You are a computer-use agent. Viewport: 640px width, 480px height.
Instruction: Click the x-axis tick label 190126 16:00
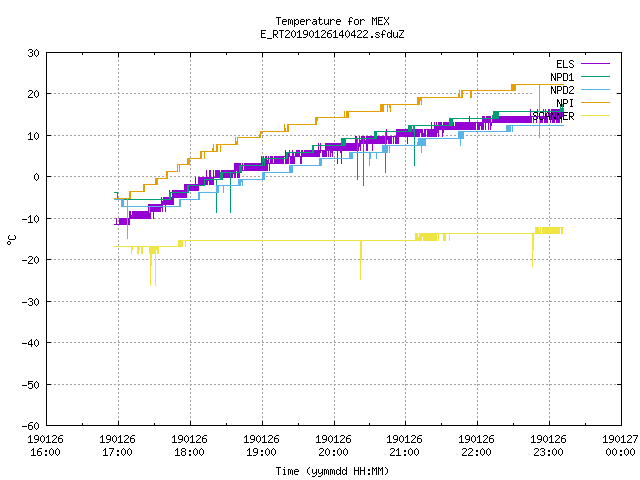pos(45,446)
